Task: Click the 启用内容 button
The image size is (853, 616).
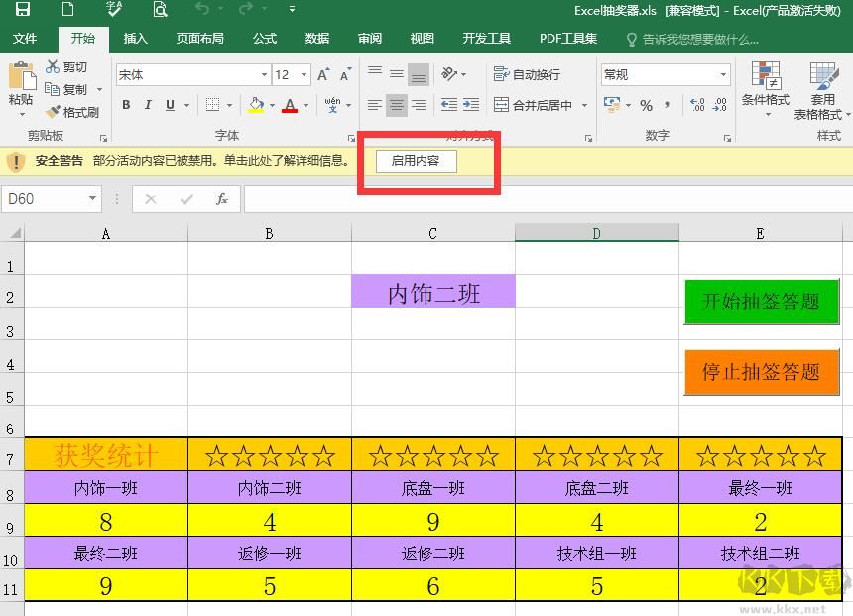Action: tap(416, 160)
